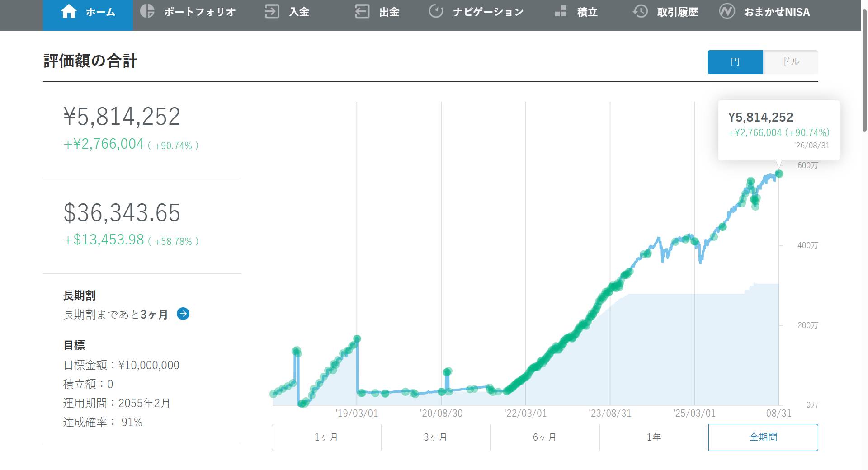Click the Portfolio pie chart icon

coord(147,11)
